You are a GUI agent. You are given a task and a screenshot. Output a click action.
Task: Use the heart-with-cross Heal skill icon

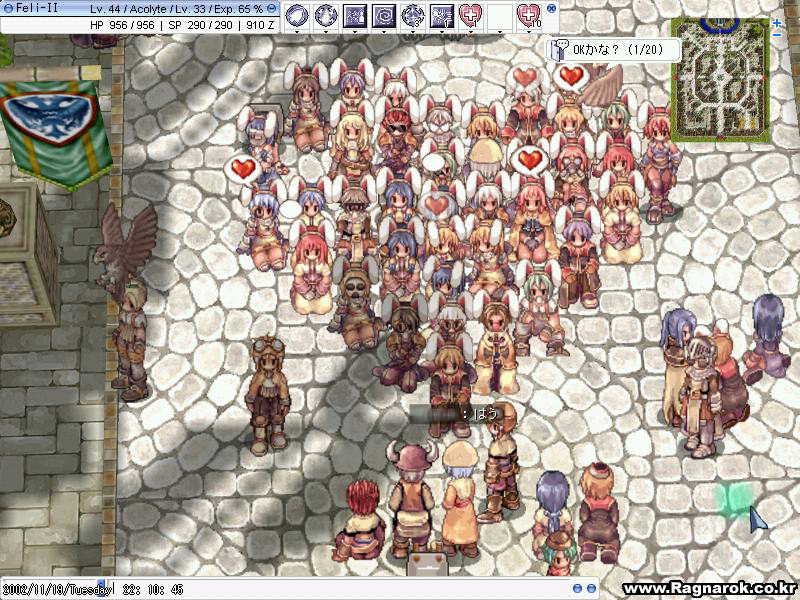point(470,15)
